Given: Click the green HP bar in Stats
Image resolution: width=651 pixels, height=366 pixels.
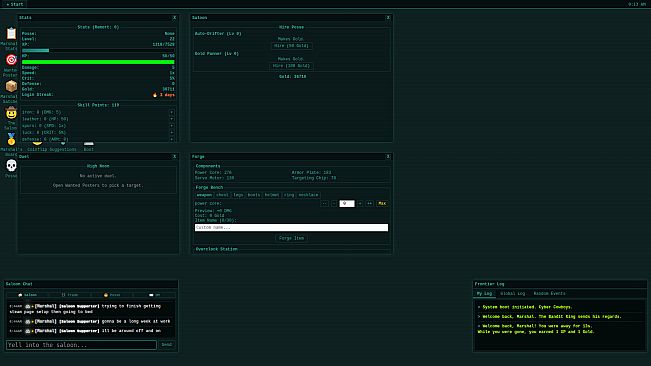Looking at the screenshot, I should pyautogui.click(x=98, y=62).
